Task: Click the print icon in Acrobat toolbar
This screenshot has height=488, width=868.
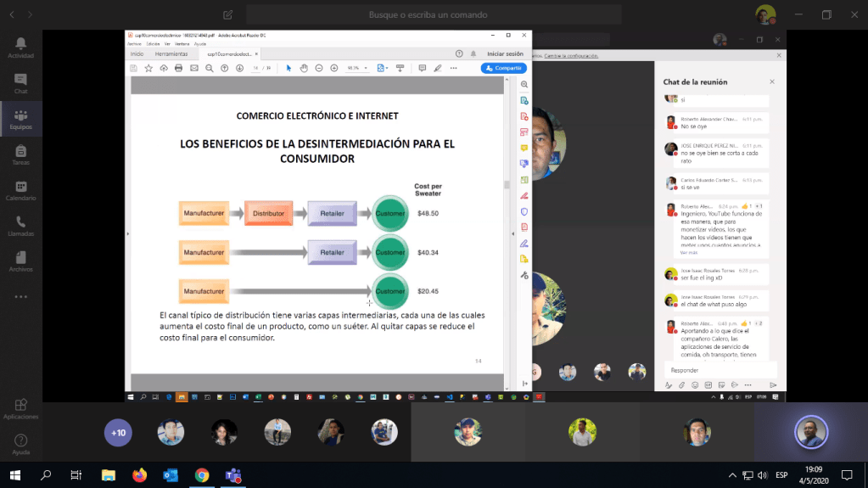Action: click(179, 68)
